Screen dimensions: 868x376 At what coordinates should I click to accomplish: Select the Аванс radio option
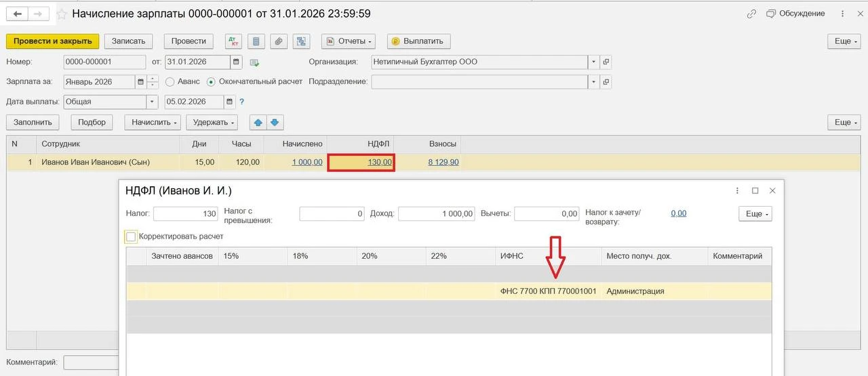click(170, 82)
